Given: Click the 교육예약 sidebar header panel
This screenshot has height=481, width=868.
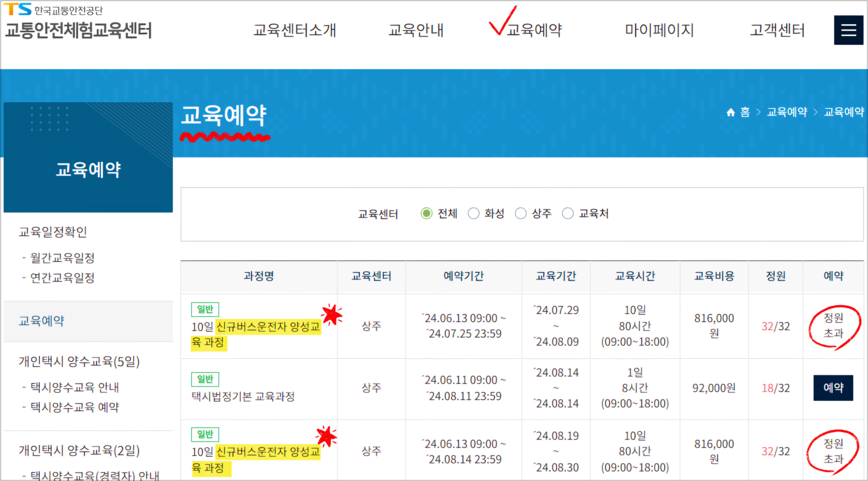Looking at the screenshot, I should point(88,157).
